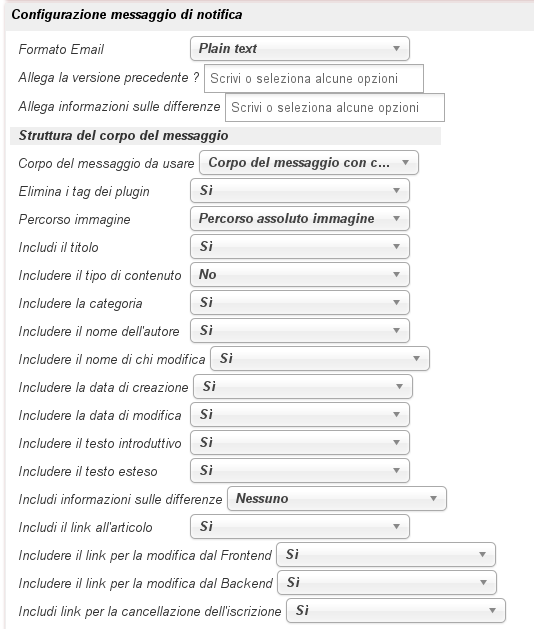This screenshot has width=534, height=629.
Task: Open Includere il testo esteso dropdown
Action: (300, 471)
